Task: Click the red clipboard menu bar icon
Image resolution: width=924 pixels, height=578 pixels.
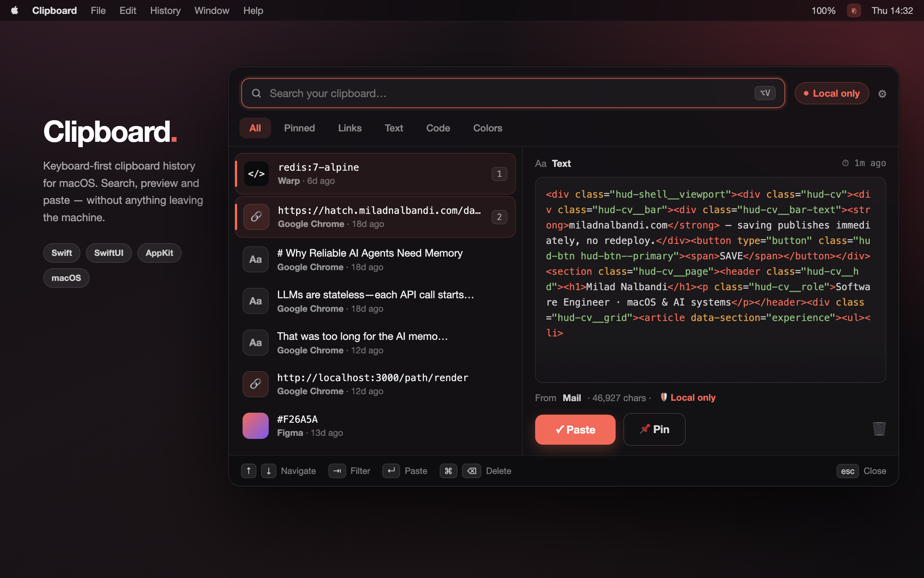Action: 854,10
